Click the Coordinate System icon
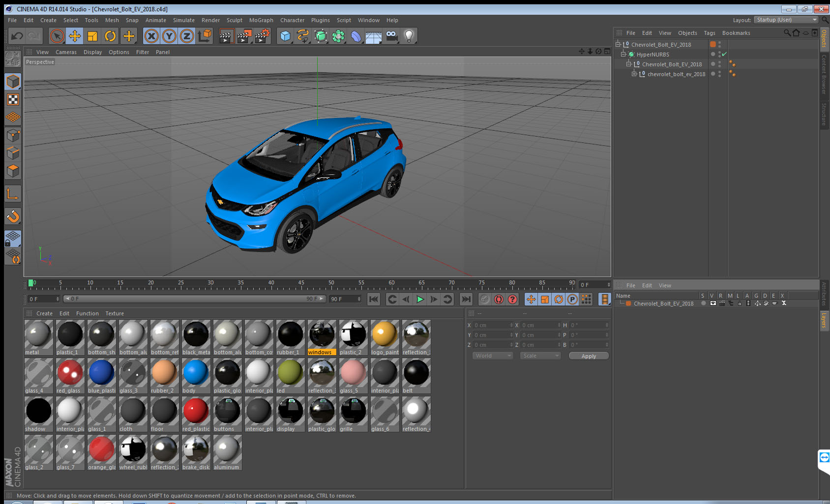 point(205,36)
